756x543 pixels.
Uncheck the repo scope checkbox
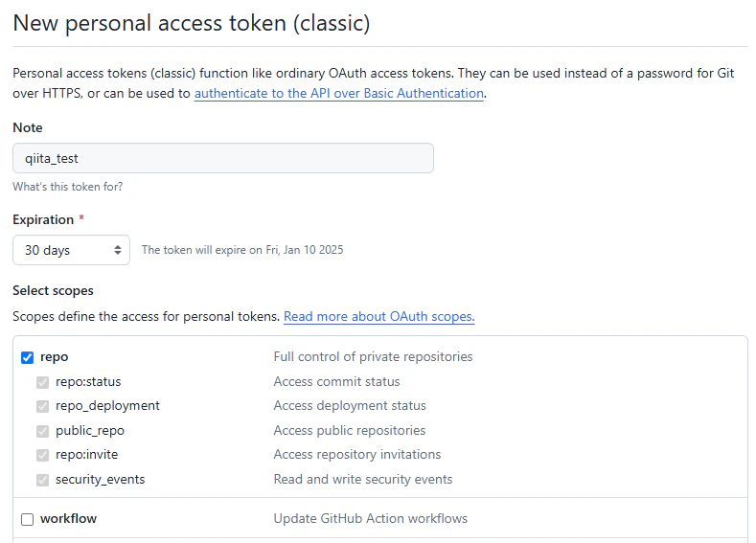(28, 357)
